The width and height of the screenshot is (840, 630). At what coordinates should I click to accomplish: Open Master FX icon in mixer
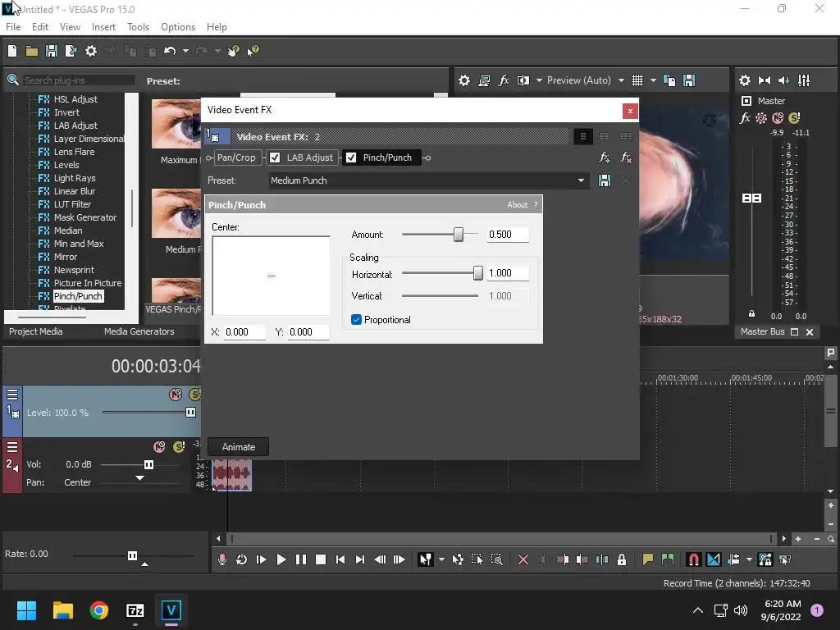pos(745,118)
